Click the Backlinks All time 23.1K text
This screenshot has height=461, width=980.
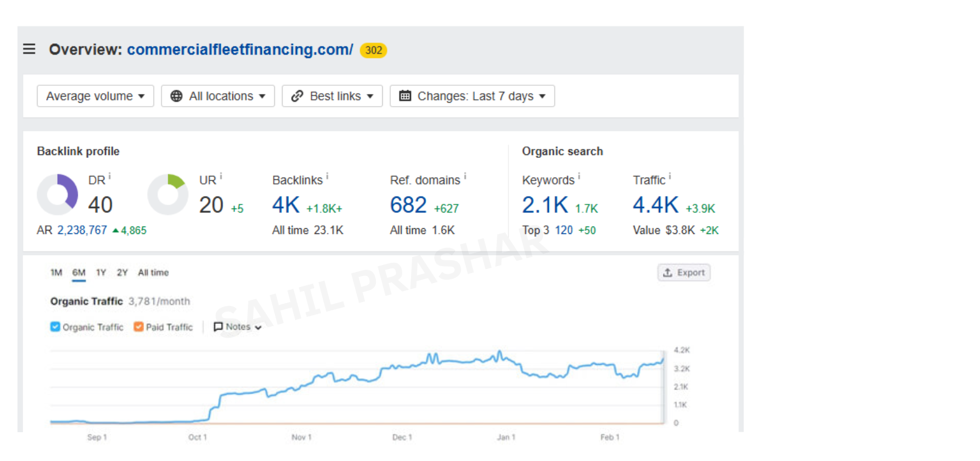tap(308, 230)
